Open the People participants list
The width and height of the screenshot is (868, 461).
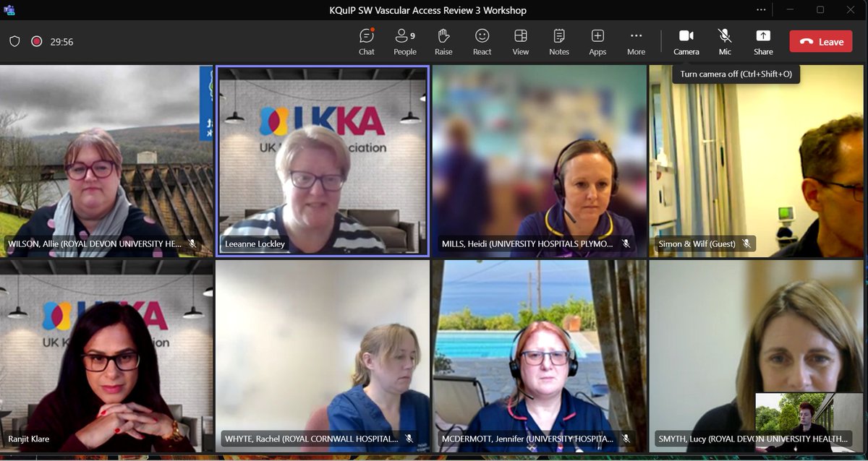click(x=405, y=42)
